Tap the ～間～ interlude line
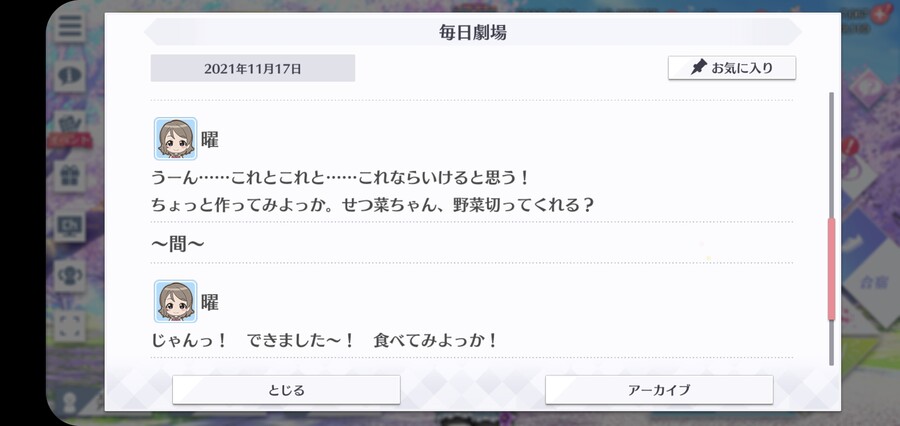 tap(178, 245)
